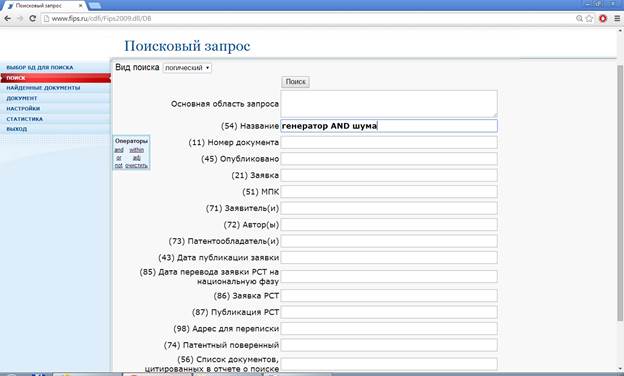The height and width of the screenshot is (376, 624).
Task: Bookmark page with the star icon
Action: (x=589, y=18)
